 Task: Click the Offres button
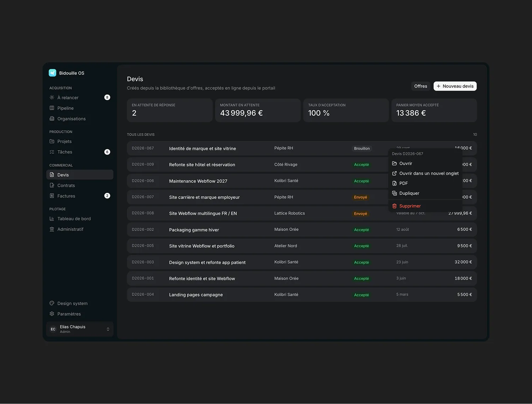(x=421, y=86)
